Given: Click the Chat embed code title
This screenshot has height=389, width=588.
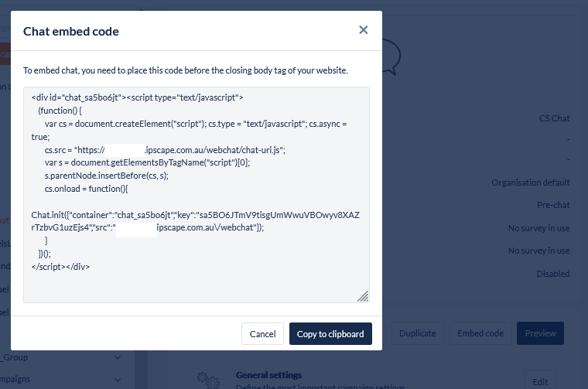Looking at the screenshot, I should click(71, 32).
